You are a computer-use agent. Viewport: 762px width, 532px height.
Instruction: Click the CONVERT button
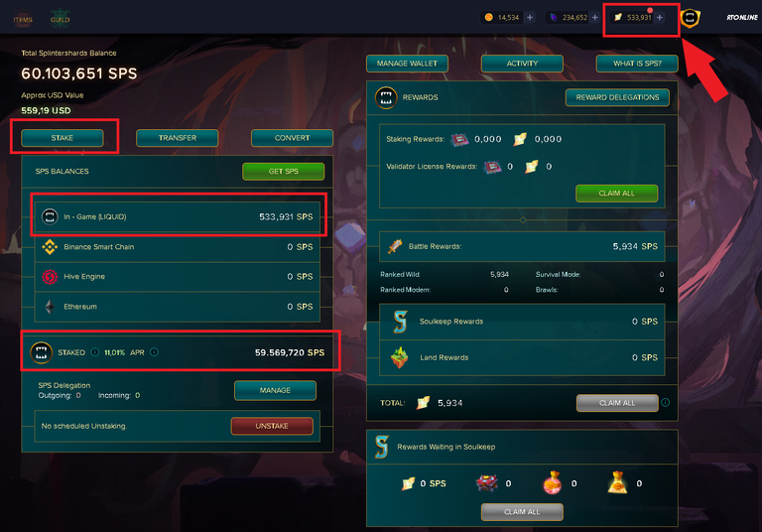[x=292, y=138]
